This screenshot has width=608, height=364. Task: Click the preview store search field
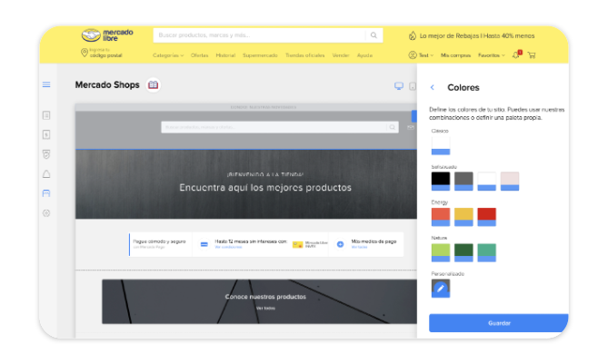click(280, 127)
